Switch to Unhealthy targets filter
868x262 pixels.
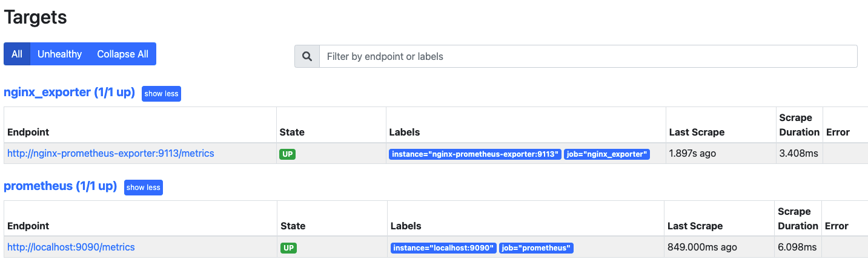tap(59, 54)
